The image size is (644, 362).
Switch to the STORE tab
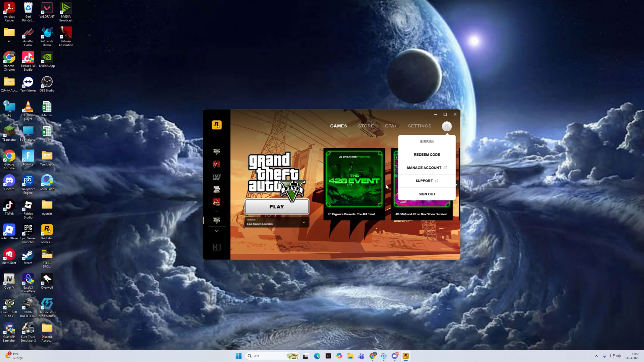[x=366, y=126]
